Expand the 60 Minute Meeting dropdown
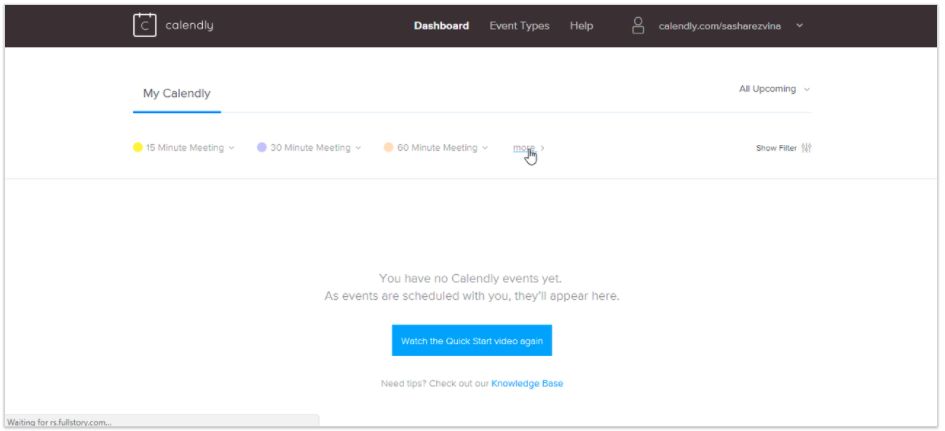 pyautogui.click(x=485, y=148)
